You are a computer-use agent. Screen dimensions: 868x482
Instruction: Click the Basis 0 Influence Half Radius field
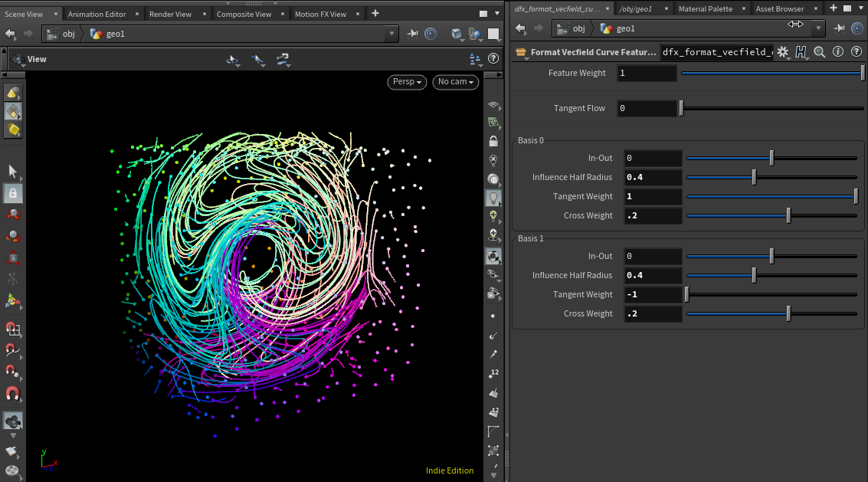(x=652, y=178)
